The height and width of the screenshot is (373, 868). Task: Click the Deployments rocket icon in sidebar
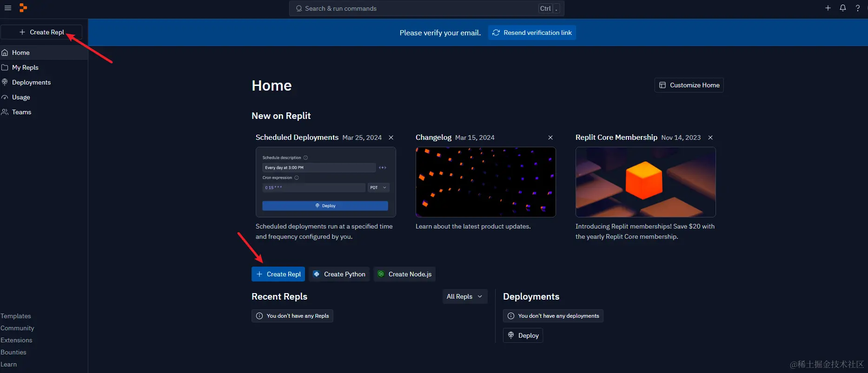[5, 82]
